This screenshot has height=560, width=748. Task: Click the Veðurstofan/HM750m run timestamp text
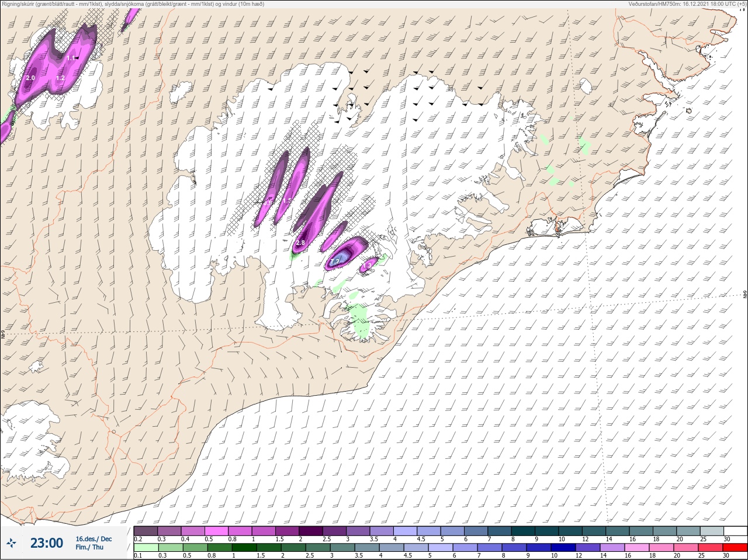(688, 4)
